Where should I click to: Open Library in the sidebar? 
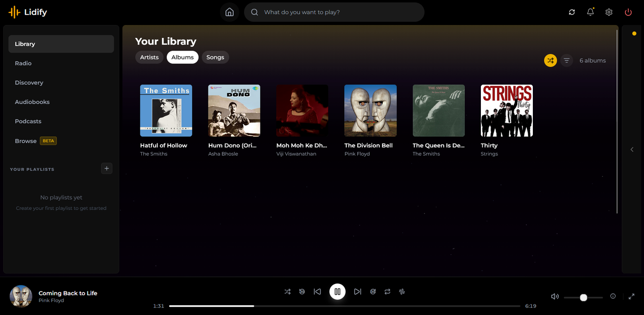point(61,44)
